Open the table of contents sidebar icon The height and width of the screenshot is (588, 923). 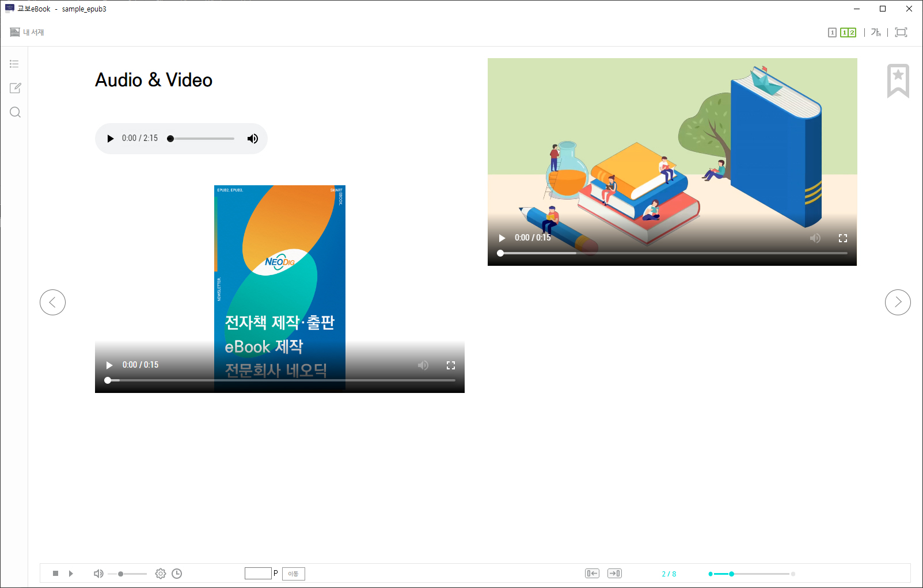click(x=14, y=64)
